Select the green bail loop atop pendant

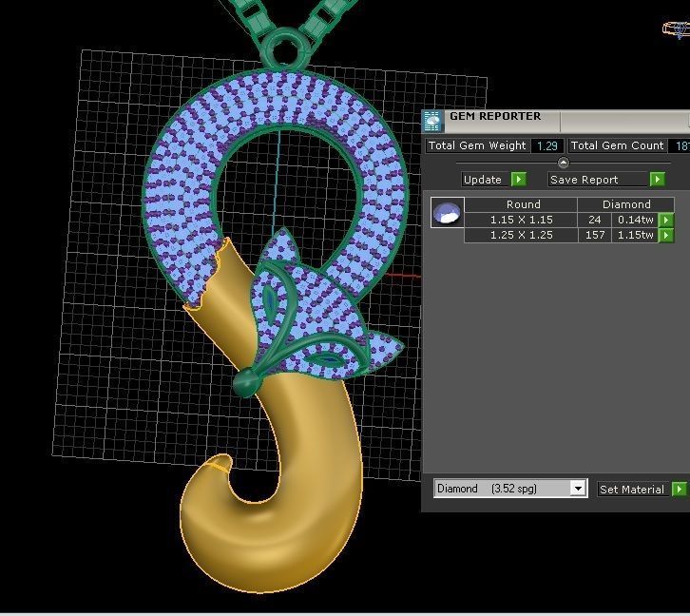pos(285,49)
